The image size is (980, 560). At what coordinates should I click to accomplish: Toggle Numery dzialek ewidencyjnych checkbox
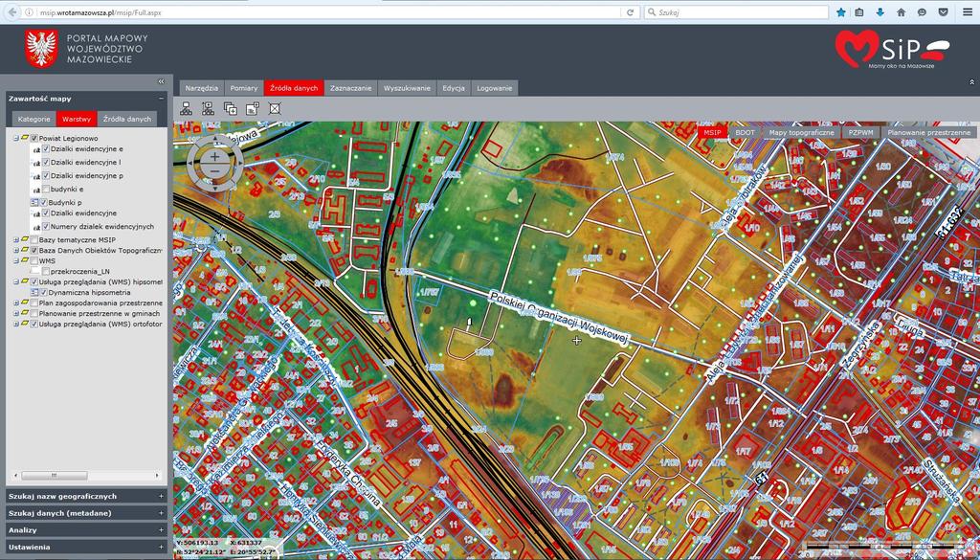click(x=46, y=226)
